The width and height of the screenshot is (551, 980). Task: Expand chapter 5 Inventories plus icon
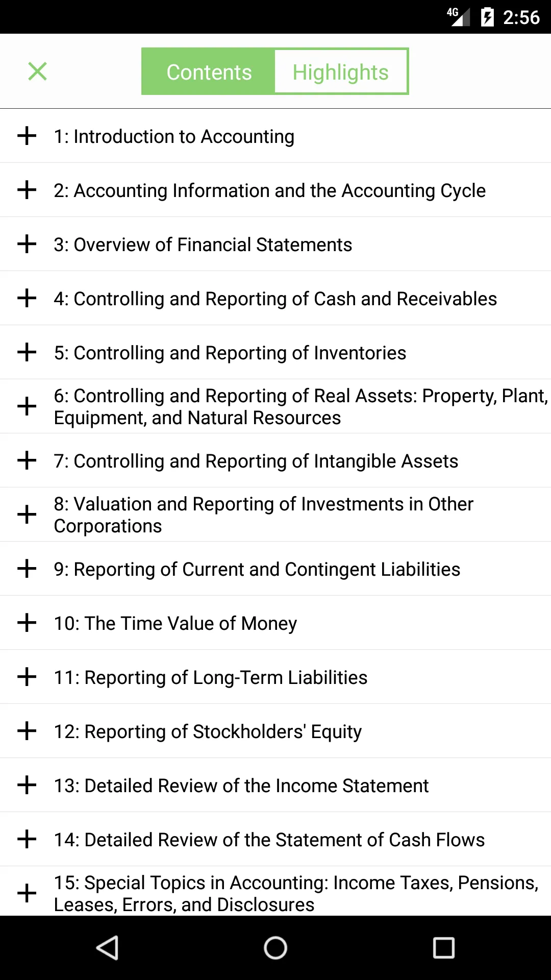27,352
